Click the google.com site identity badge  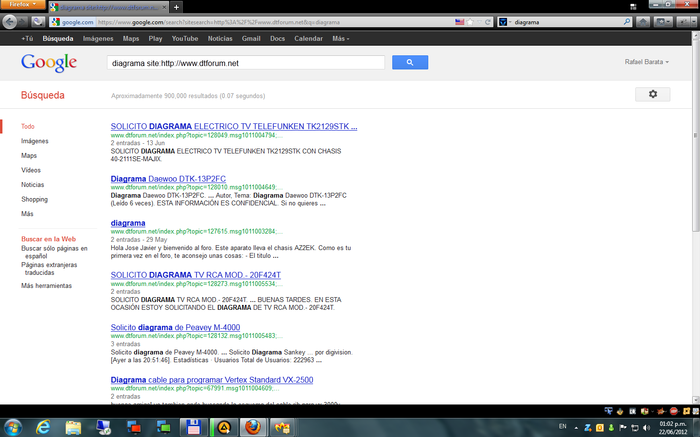pos(72,22)
